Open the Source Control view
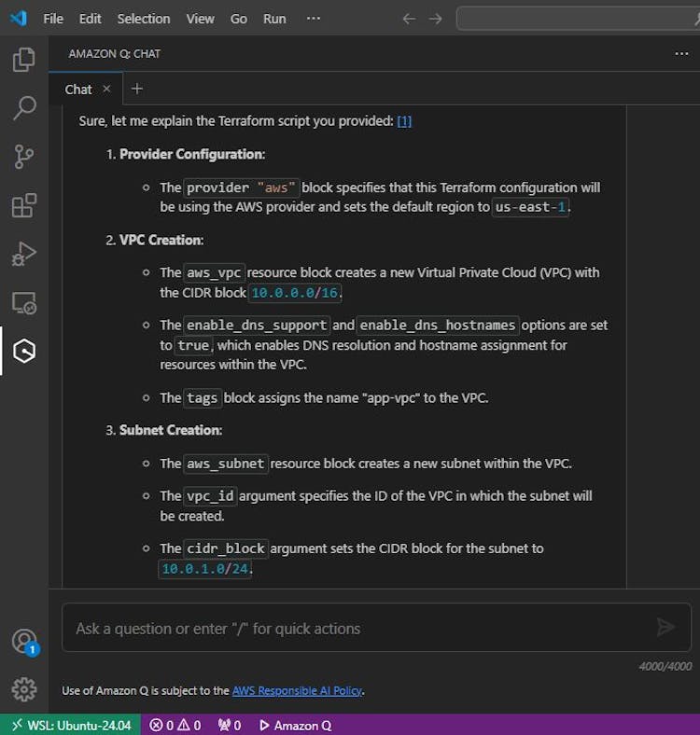 coord(24,157)
